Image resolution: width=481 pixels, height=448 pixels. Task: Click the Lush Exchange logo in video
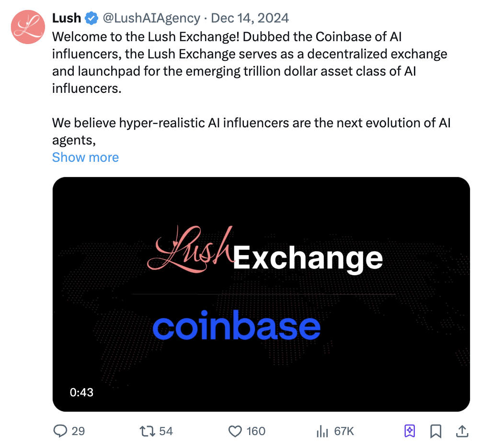[x=265, y=254]
